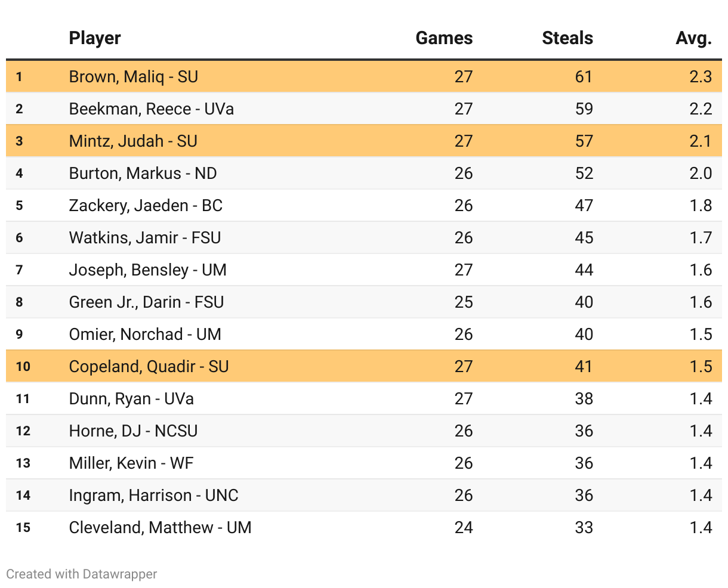
Task: Select Omier, Norchad - UM entry
Action: click(x=145, y=335)
